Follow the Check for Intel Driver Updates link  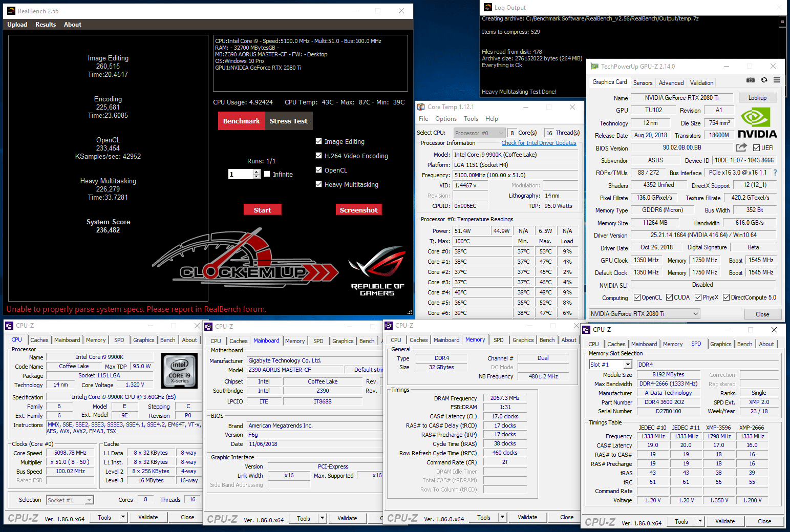pyautogui.click(x=539, y=143)
